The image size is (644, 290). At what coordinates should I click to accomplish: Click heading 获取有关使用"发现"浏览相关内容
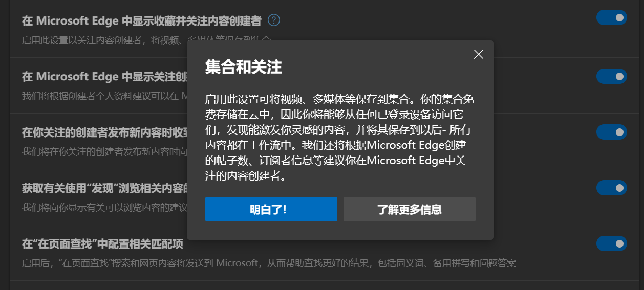pos(104,188)
